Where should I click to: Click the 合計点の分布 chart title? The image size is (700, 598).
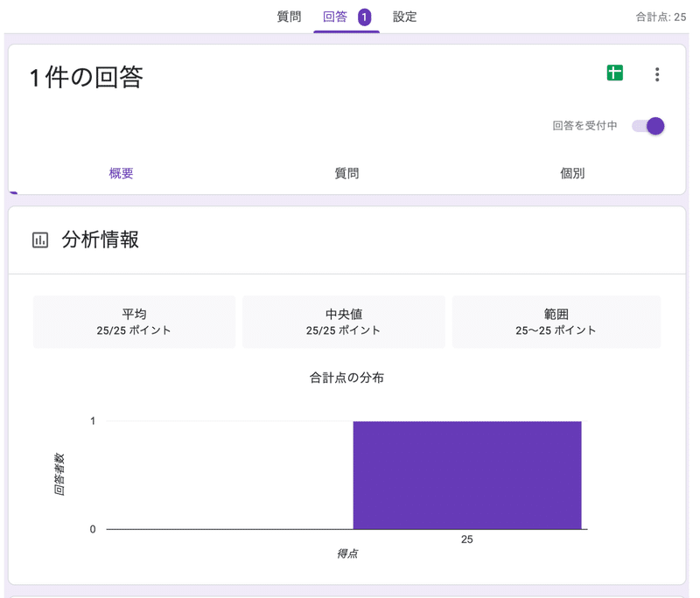346,378
